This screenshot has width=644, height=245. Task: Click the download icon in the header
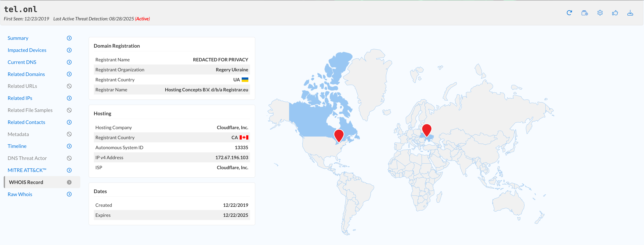(x=630, y=13)
